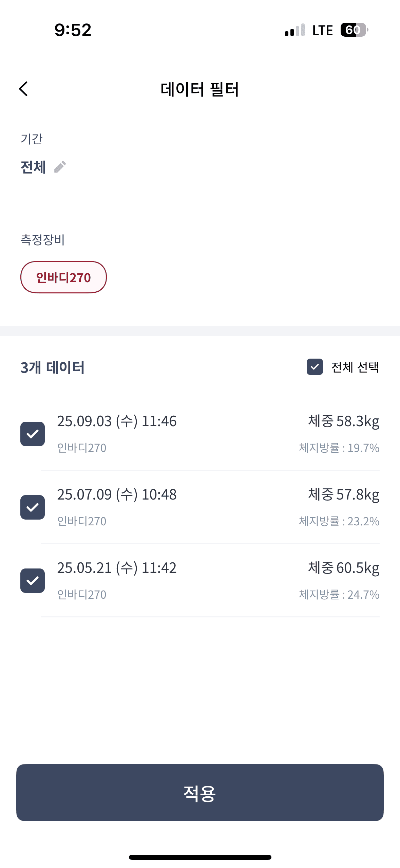
Task: Uncheck the 25.07.09 measurement checkbox
Action: point(33,507)
